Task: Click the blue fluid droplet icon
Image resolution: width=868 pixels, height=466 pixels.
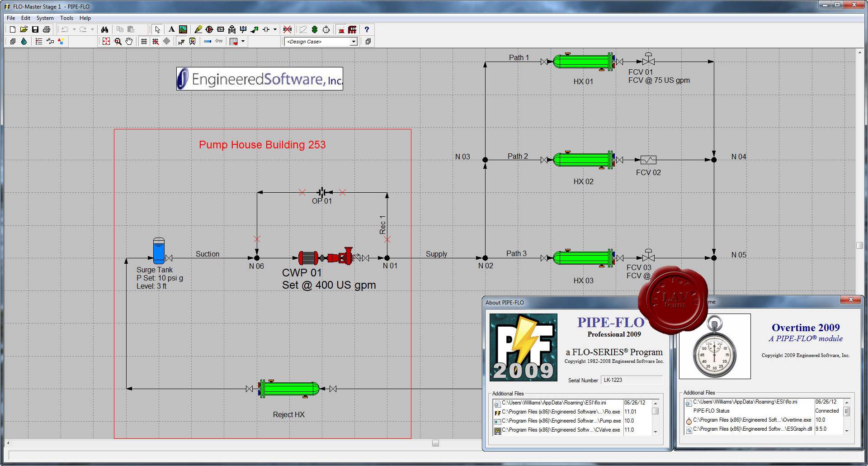Action: click(x=24, y=41)
